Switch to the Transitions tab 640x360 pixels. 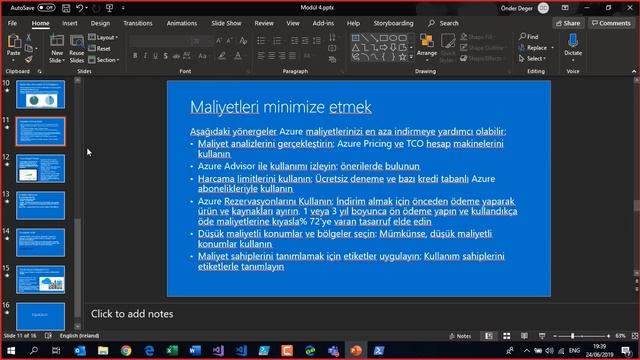138,23
